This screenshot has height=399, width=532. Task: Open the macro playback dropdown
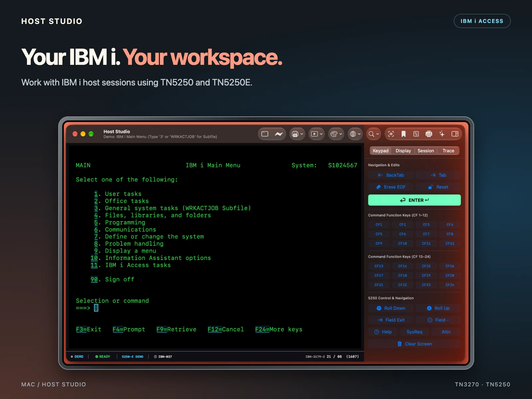pyautogui.click(x=317, y=134)
